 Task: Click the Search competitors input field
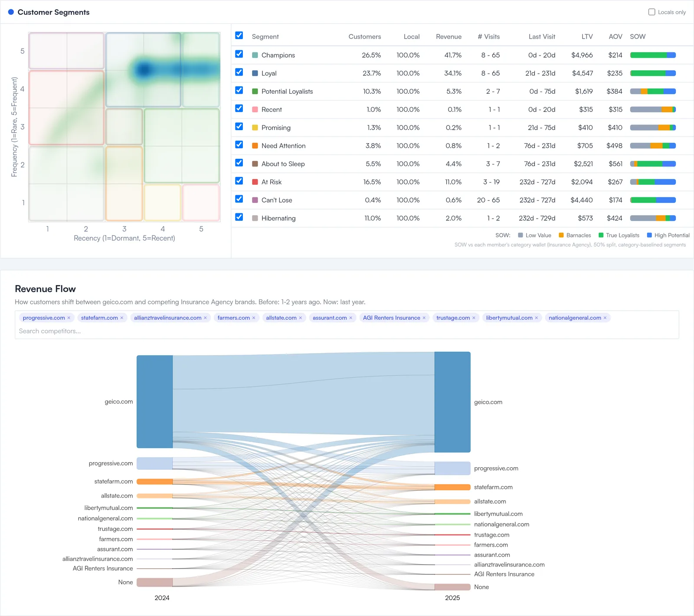tap(347, 331)
